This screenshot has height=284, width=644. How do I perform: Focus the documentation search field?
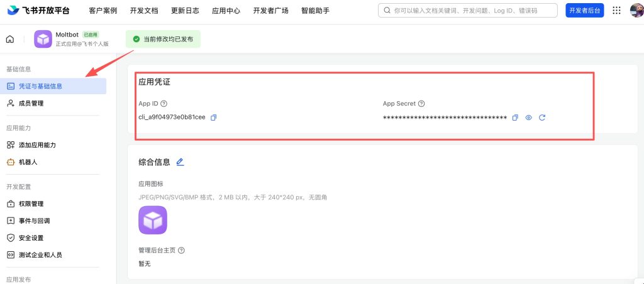tap(468, 11)
